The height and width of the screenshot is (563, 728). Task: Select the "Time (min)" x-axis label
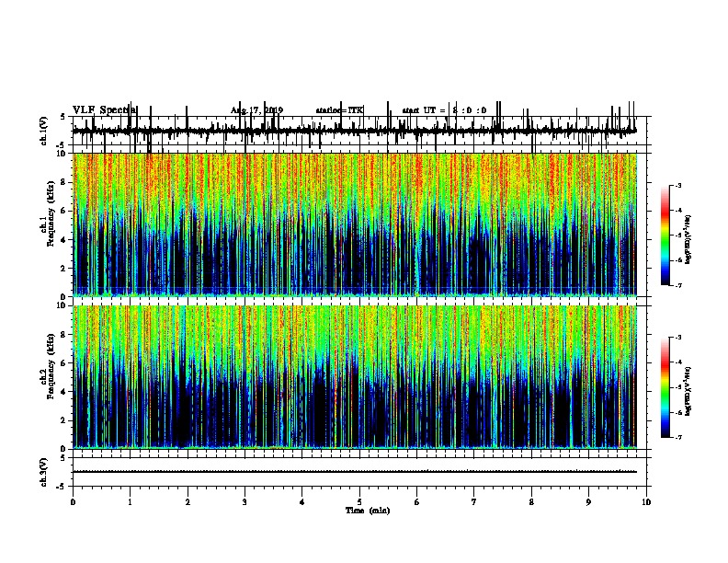[368, 511]
